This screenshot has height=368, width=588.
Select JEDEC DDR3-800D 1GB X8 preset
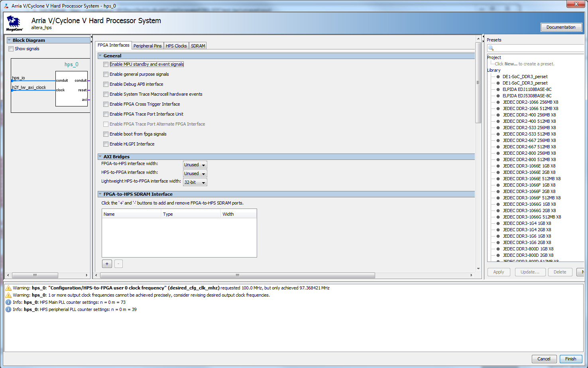528,249
